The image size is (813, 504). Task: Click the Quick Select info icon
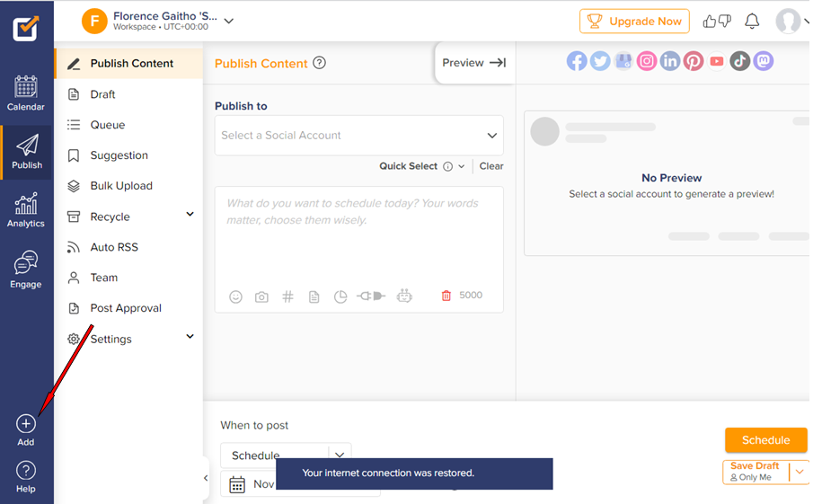coord(448,166)
